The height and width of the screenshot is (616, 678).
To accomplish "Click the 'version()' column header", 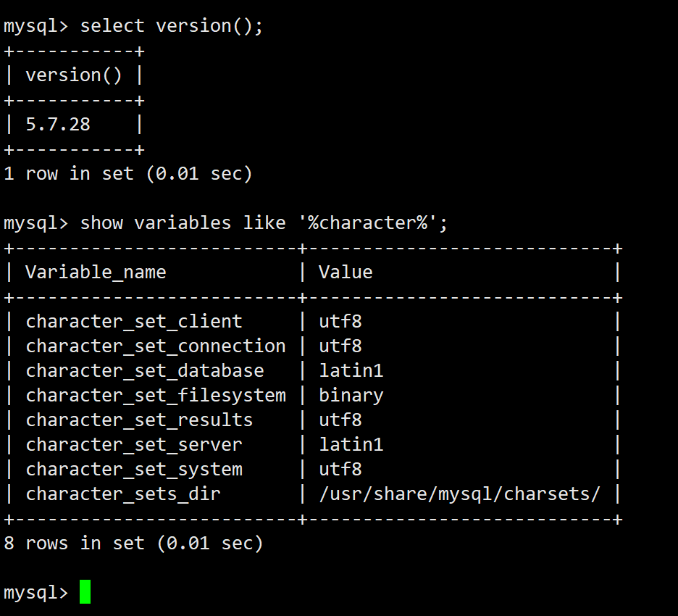I will [74, 75].
